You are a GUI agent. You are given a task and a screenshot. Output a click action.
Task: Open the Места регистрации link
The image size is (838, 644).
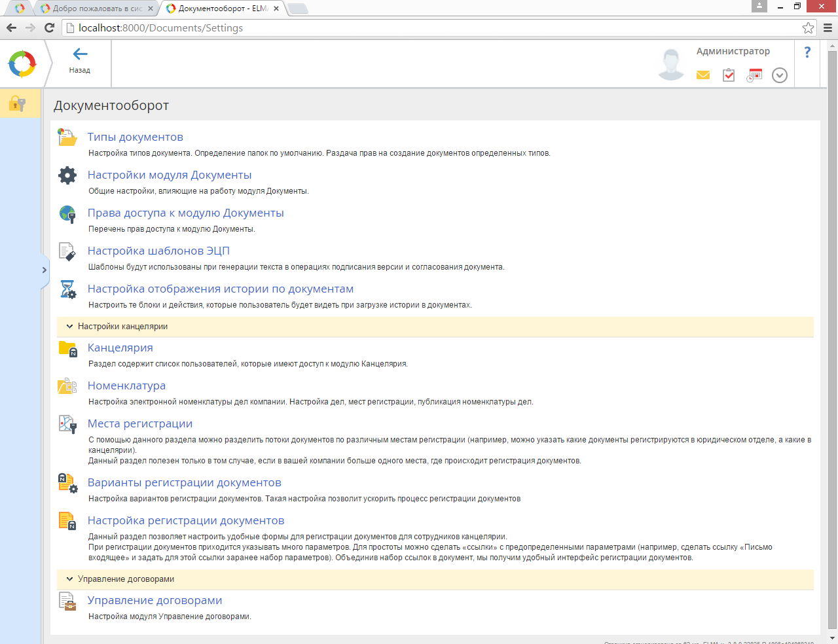point(140,424)
